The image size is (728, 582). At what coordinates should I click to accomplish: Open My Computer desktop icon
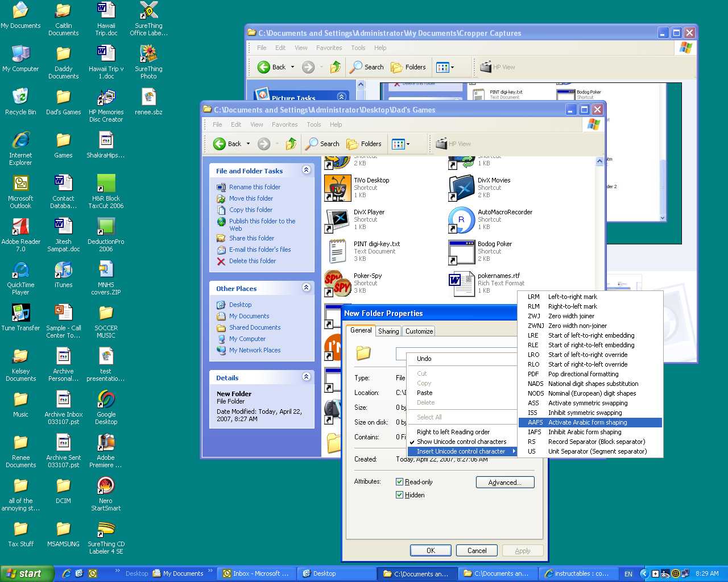pos(20,59)
